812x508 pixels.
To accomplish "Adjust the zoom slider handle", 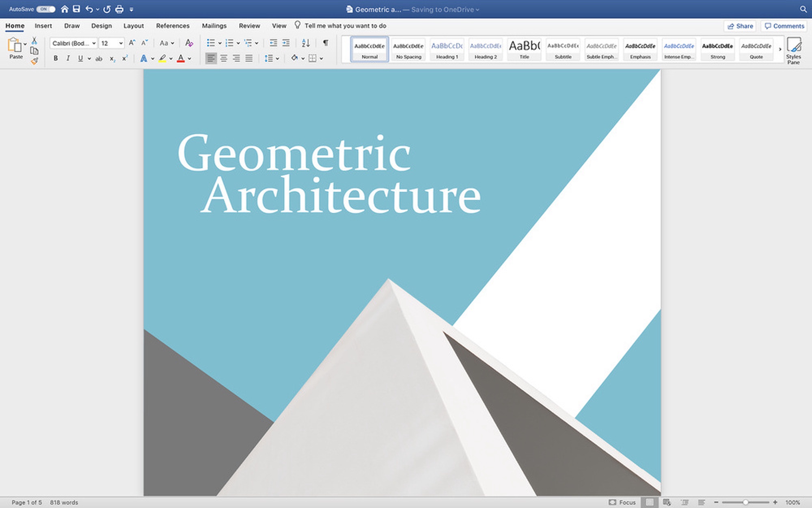I will 745,502.
